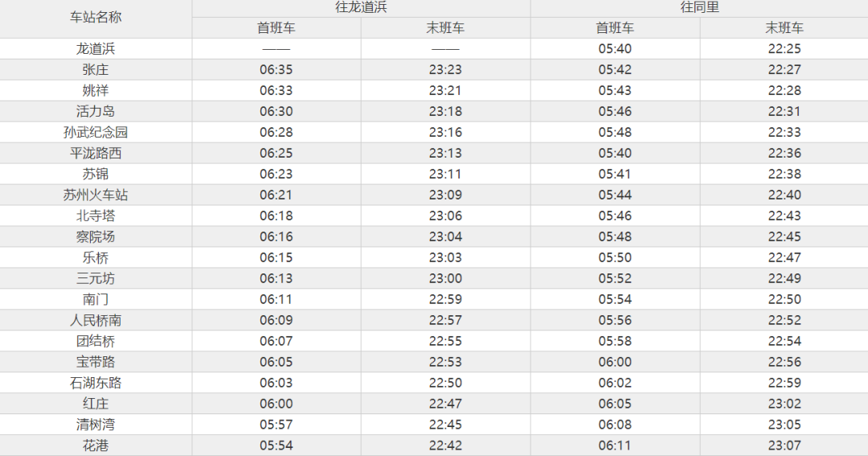The height and width of the screenshot is (456, 868).
Task: Select the 清树湾 station name
Action: point(96,425)
